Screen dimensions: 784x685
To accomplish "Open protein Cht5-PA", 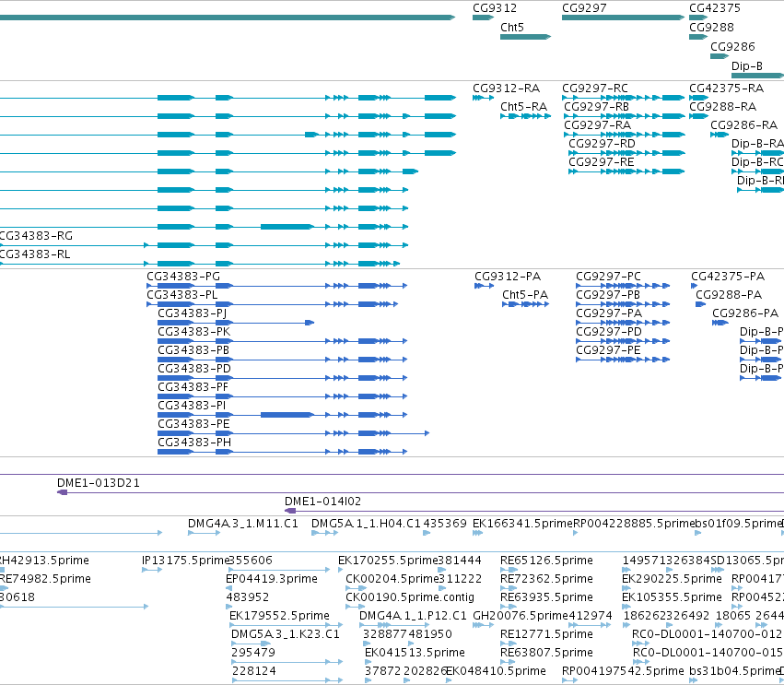I will (x=525, y=295).
